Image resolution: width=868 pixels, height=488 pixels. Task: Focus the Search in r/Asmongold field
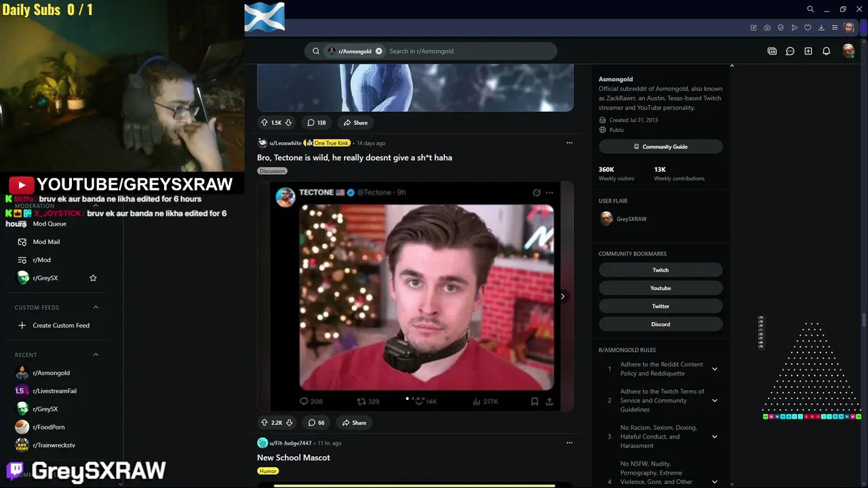470,51
